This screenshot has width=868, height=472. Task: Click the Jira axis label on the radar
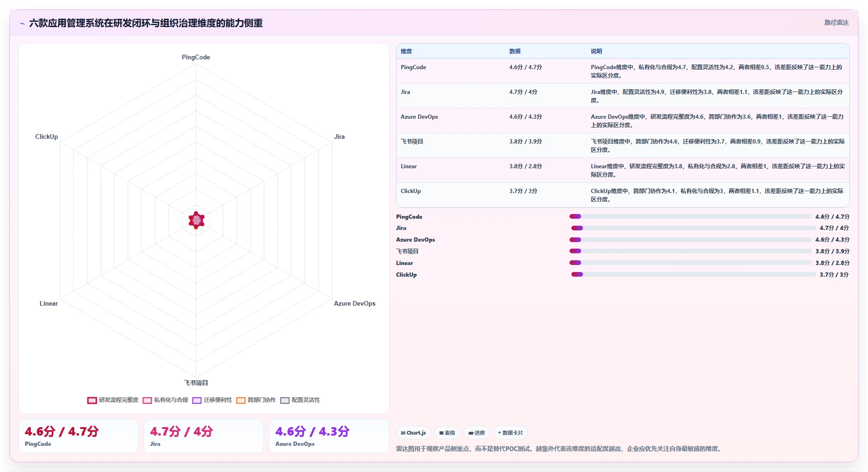339,136
